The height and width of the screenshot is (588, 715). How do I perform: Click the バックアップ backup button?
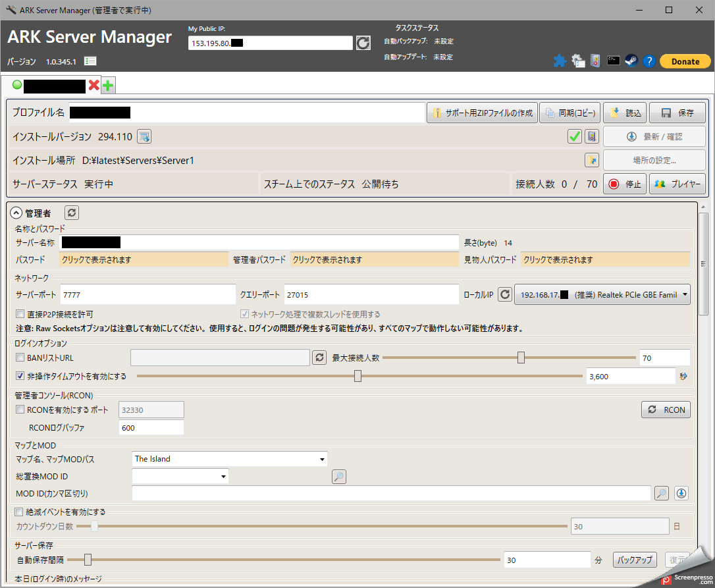tap(635, 560)
